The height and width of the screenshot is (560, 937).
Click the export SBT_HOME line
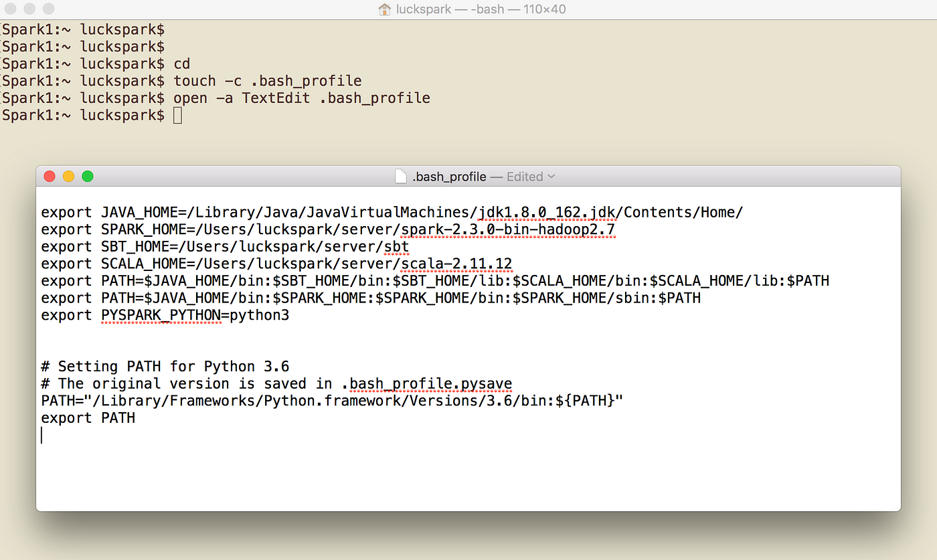point(225,247)
